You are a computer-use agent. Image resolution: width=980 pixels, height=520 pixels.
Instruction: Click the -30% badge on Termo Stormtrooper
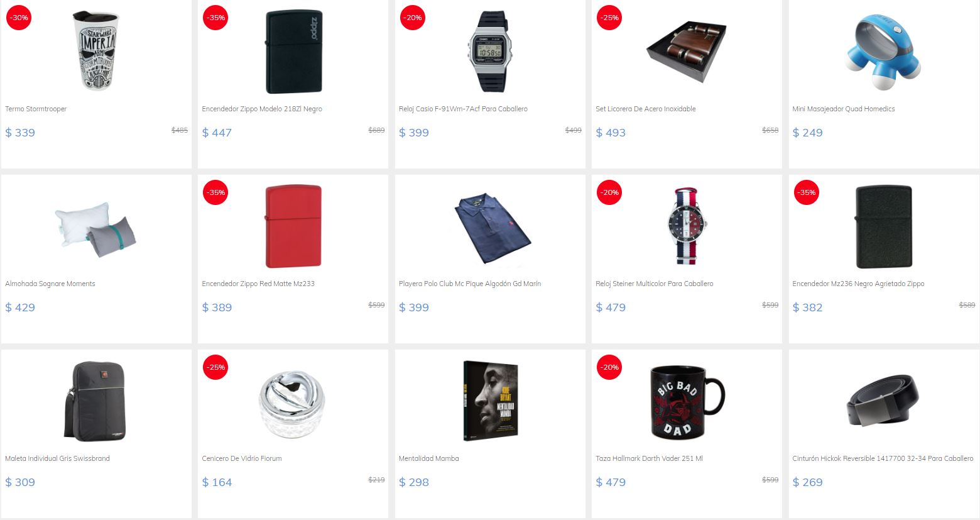coord(19,18)
